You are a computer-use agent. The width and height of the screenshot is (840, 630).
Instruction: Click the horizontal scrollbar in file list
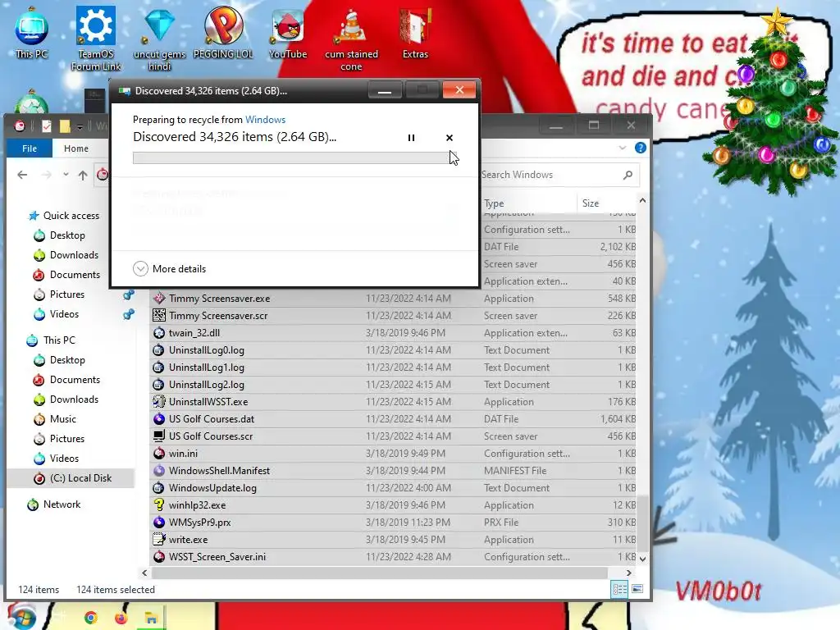379,573
